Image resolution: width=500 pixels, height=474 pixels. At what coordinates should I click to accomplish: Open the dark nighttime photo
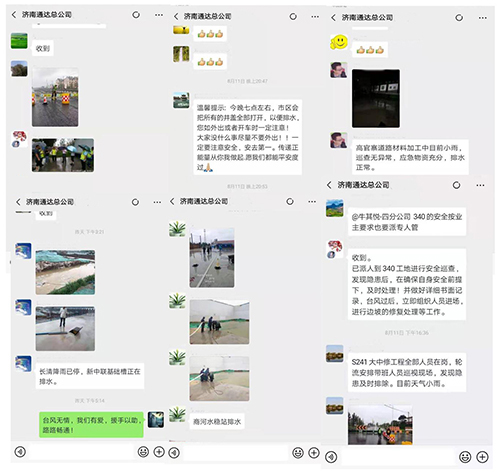pyautogui.click(x=376, y=98)
